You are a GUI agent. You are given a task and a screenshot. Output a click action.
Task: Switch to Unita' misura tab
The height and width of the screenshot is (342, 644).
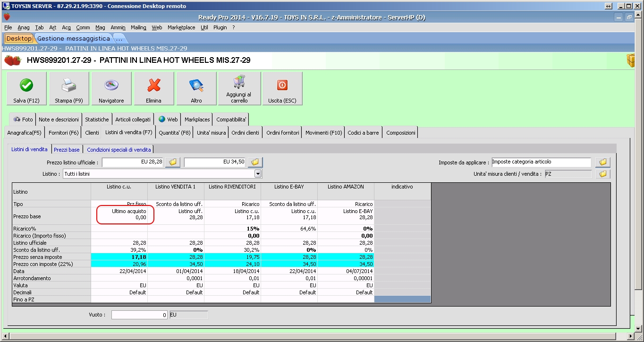tap(211, 133)
